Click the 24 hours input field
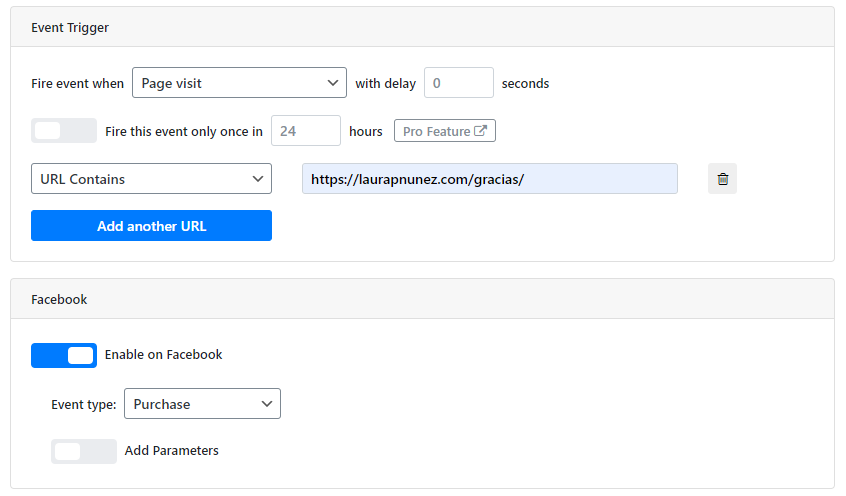The height and width of the screenshot is (496, 846). (x=306, y=131)
